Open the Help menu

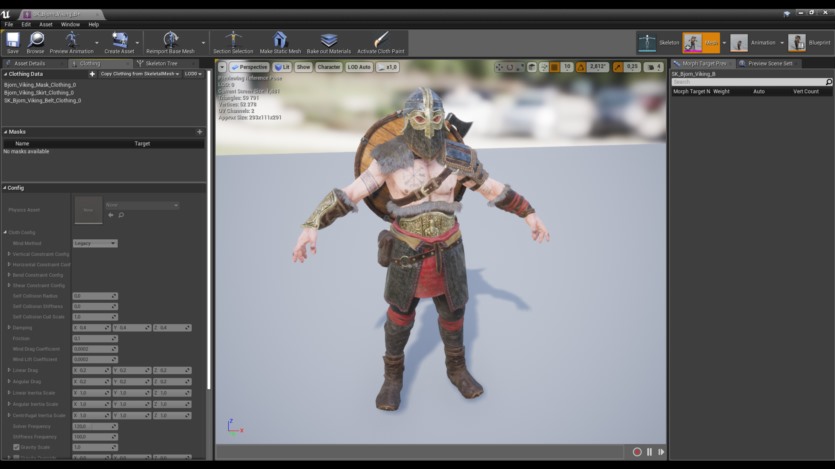pos(94,24)
